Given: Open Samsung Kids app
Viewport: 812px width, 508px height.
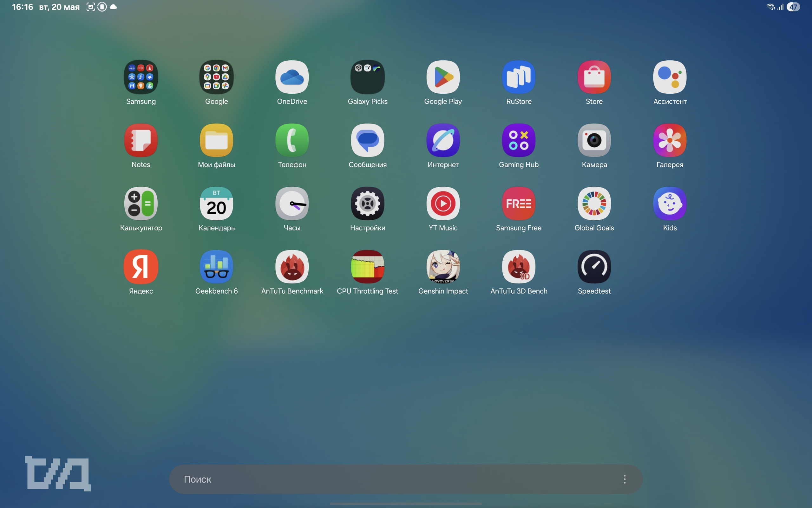Looking at the screenshot, I should tap(670, 204).
